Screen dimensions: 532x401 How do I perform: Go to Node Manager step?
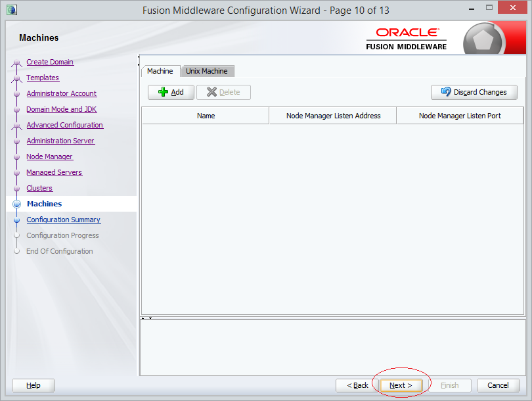(x=49, y=156)
